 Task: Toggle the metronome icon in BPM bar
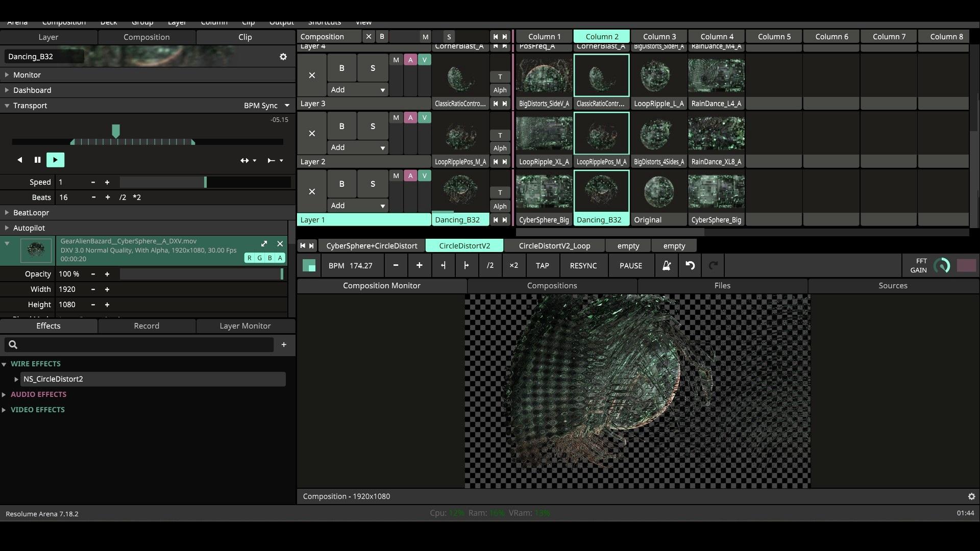[666, 266]
